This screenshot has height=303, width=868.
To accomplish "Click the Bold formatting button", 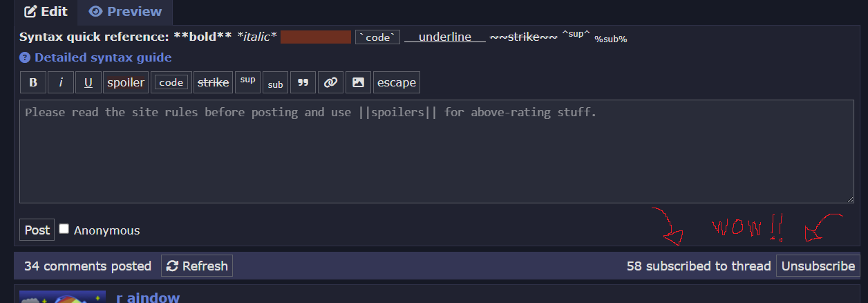I will pos(33,82).
